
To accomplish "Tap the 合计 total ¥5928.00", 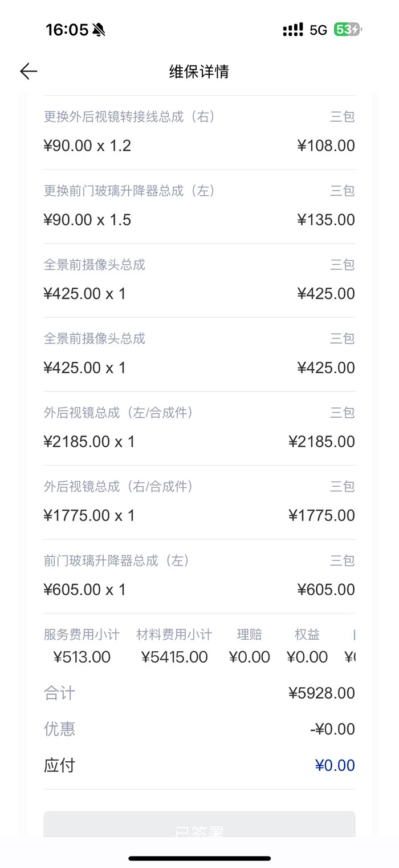I will 321,693.
